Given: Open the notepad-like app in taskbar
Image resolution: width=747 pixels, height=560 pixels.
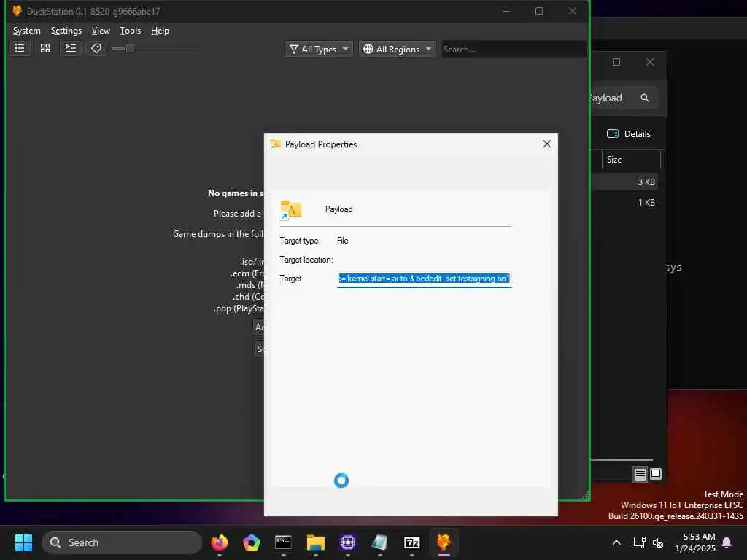Looking at the screenshot, I should [x=379, y=542].
